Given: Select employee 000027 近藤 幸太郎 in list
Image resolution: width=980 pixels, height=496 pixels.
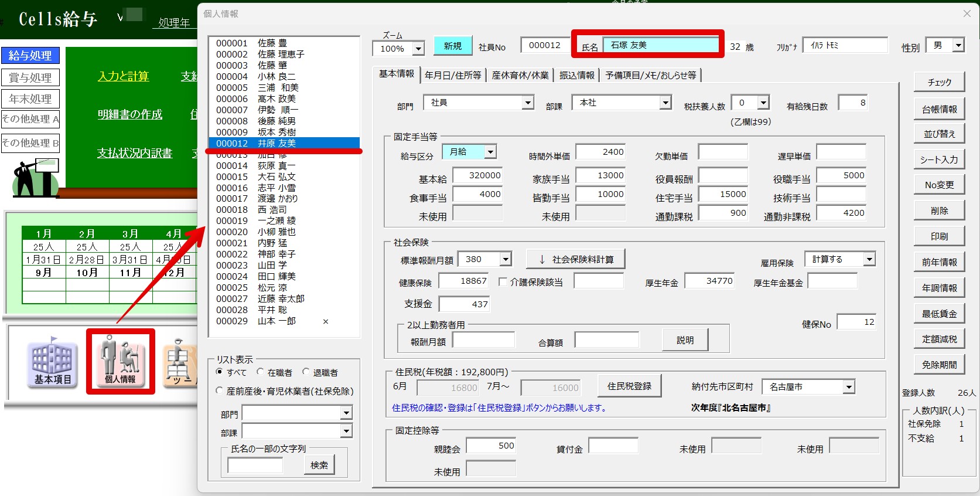Looking at the screenshot, I should coord(284,298).
